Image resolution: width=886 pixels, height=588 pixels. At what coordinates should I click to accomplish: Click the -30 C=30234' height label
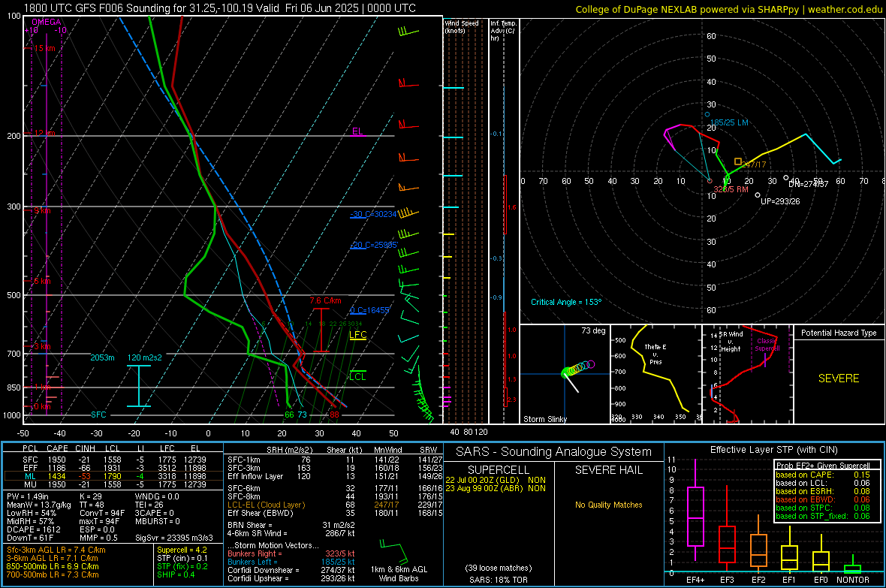point(373,214)
